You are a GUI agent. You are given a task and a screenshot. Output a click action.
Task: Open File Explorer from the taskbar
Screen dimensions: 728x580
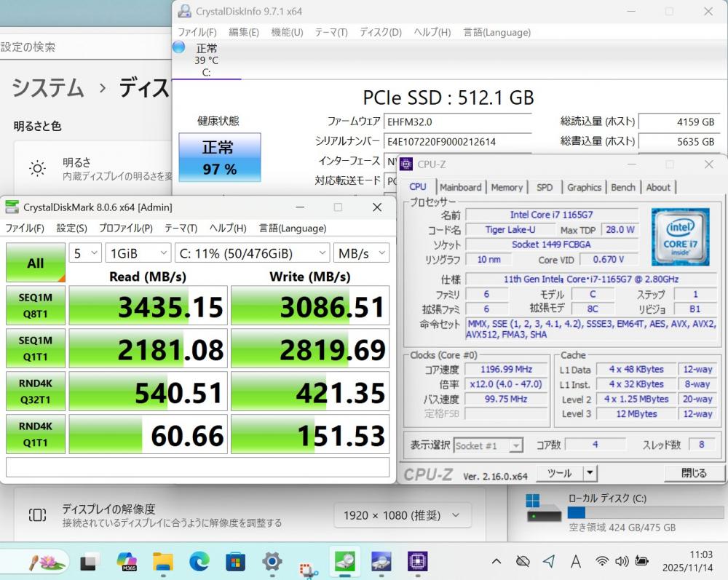(162, 561)
